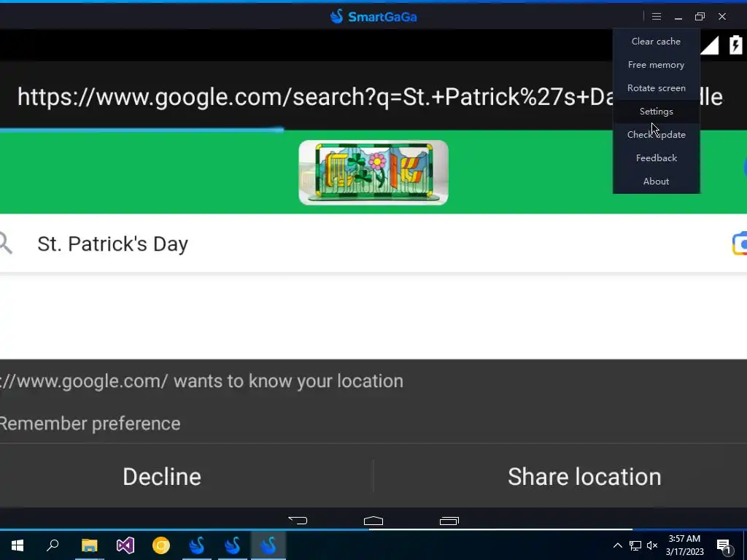The image size is (747, 560).
Task: Open the Windows notification center
Action: pos(724,545)
